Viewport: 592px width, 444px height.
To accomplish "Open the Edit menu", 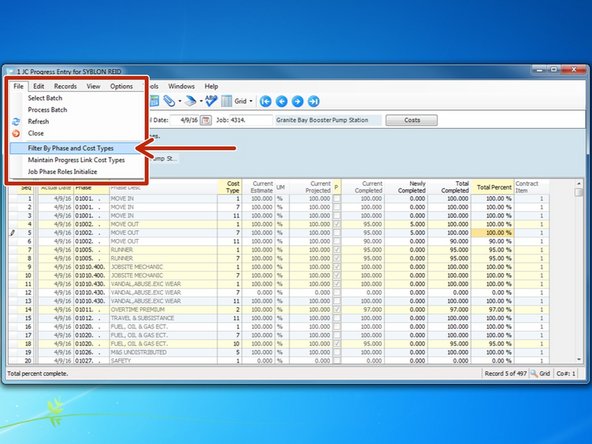I will click(39, 86).
